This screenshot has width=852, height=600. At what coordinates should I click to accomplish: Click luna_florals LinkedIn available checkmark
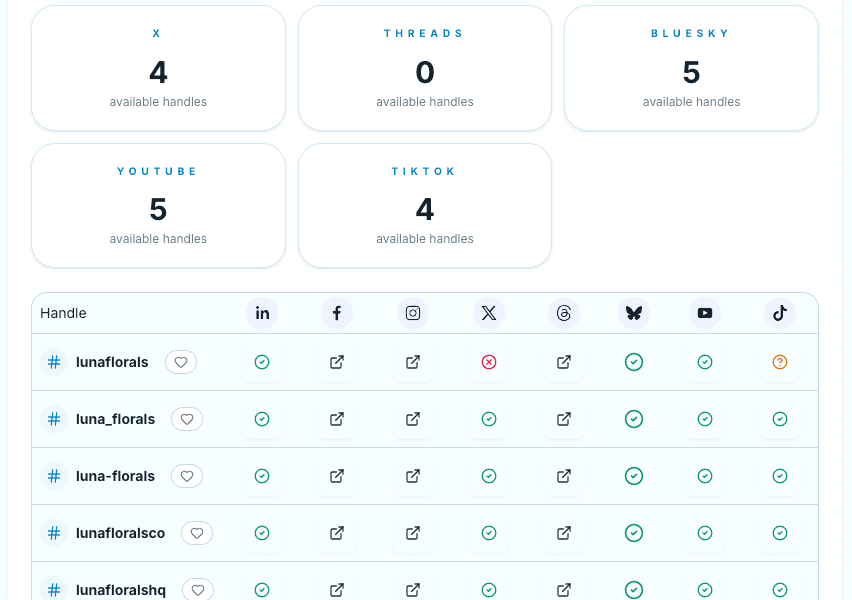(x=262, y=419)
